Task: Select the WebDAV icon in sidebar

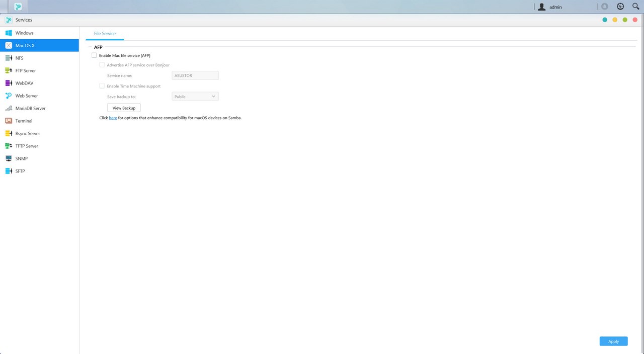Action: (x=9, y=83)
